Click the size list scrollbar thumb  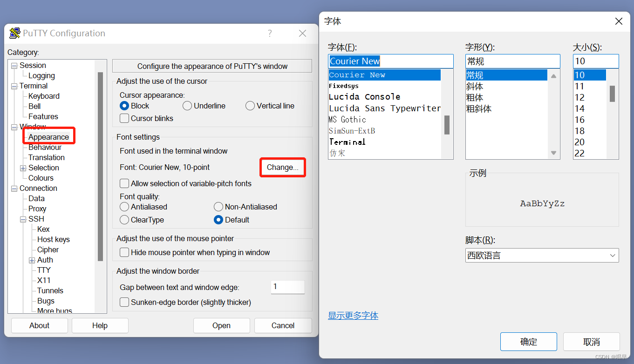(x=613, y=94)
